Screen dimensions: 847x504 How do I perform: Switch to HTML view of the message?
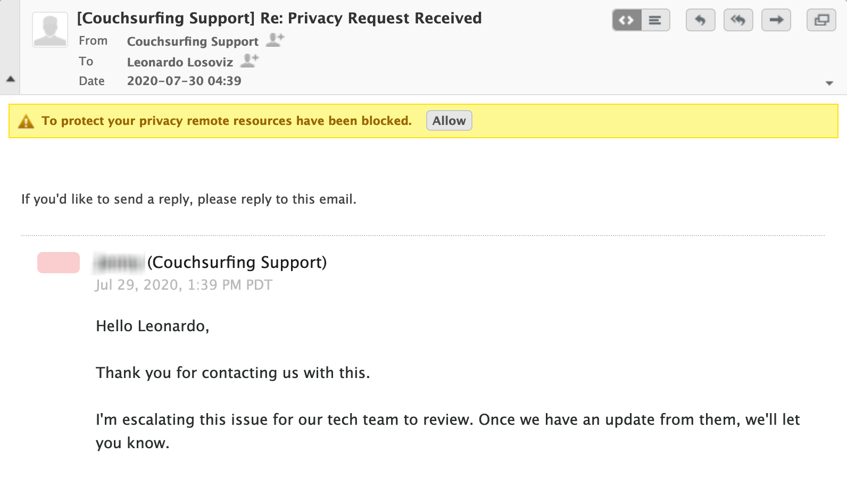pos(627,20)
